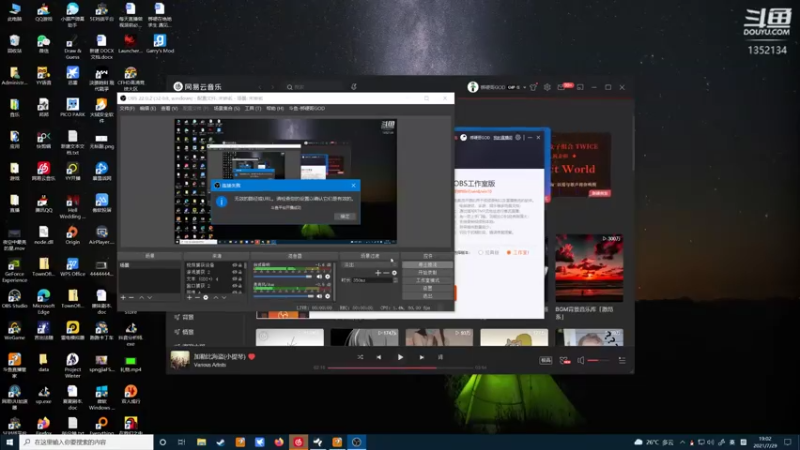Image resolution: width=800 pixels, height=450 pixels.
Task: Open the 编辑(E) menu in OBS
Action: coord(148,109)
